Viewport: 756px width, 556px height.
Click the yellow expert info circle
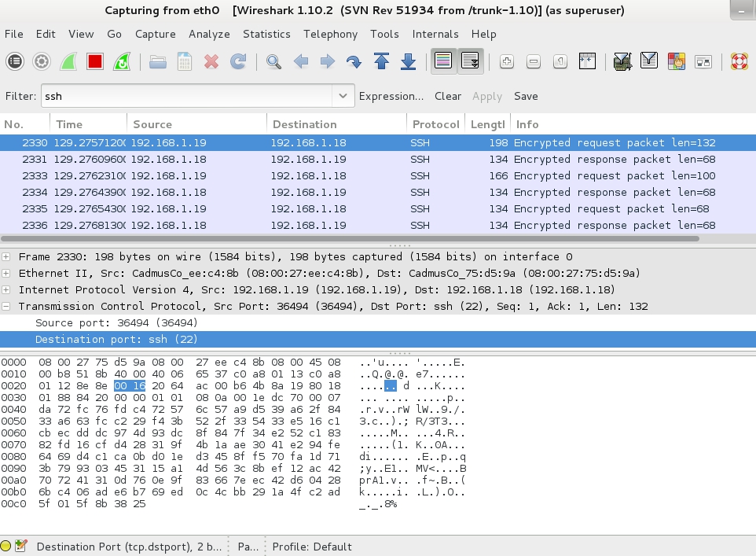[x=6, y=546]
